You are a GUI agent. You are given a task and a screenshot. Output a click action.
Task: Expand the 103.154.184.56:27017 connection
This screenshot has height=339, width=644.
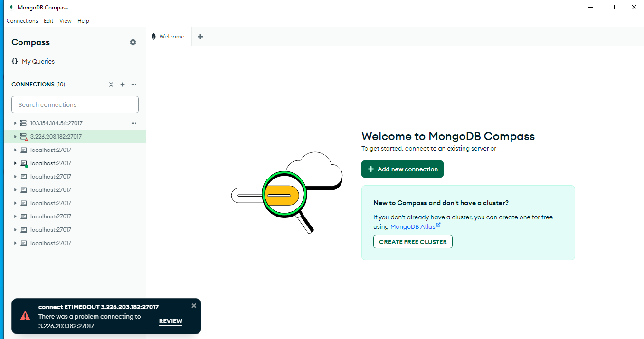(15, 123)
